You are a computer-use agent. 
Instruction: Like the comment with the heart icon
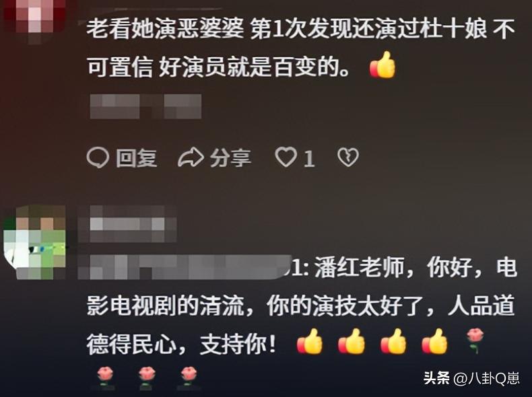[x=286, y=157]
